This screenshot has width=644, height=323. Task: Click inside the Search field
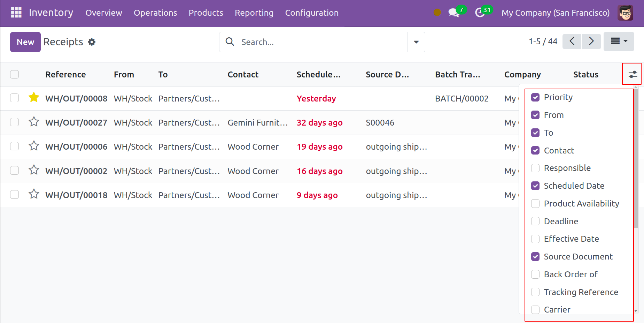click(320, 42)
